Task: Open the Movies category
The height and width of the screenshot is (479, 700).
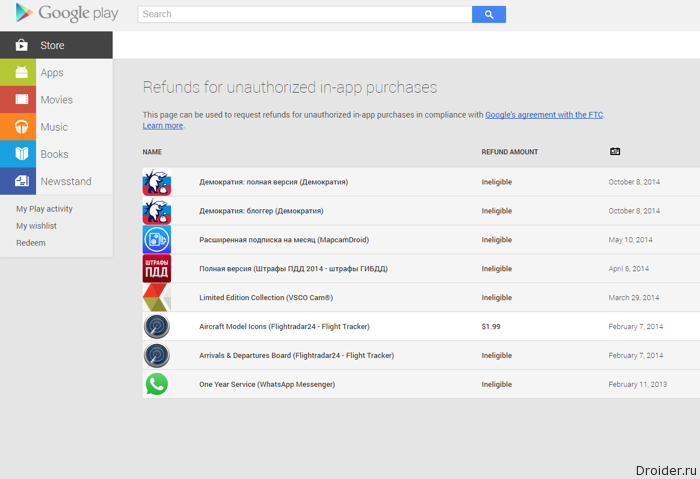Action: point(56,100)
